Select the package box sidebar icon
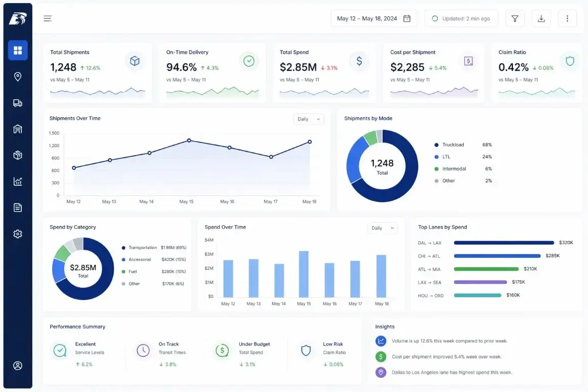Screen dimensions: 588x392 [x=18, y=155]
